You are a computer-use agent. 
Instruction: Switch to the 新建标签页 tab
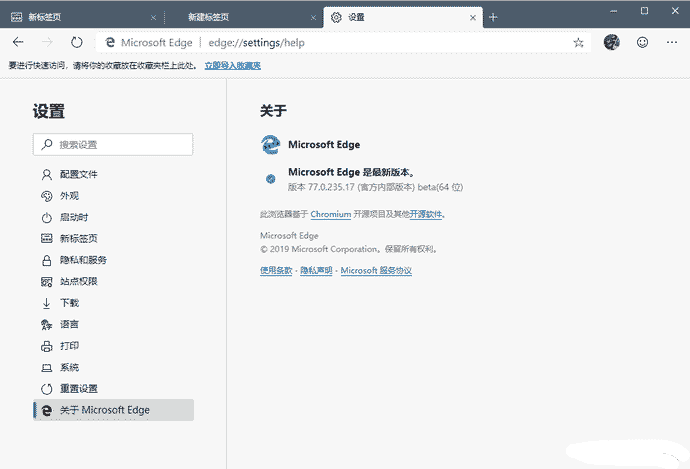point(244,18)
